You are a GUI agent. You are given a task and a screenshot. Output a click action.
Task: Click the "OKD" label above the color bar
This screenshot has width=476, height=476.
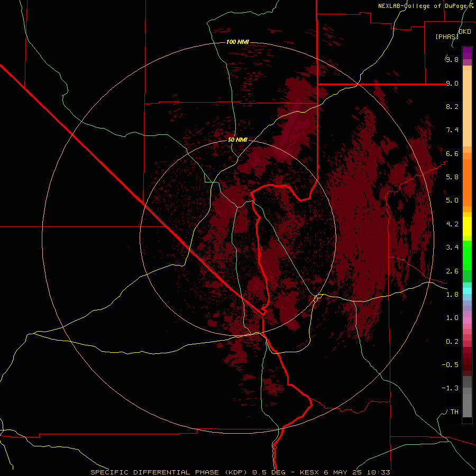click(x=465, y=32)
